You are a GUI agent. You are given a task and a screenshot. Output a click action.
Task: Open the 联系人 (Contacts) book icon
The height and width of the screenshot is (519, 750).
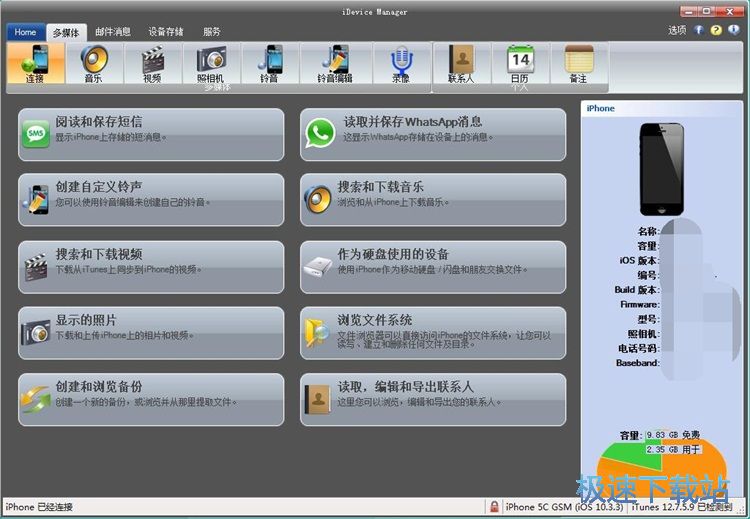[462, 64]
